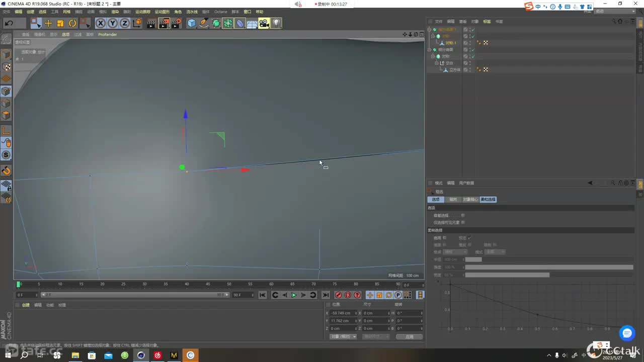This screenshot has width=644, height=362.
Task: Adjust the 半径 radius slider
Action: coord(549,259)
